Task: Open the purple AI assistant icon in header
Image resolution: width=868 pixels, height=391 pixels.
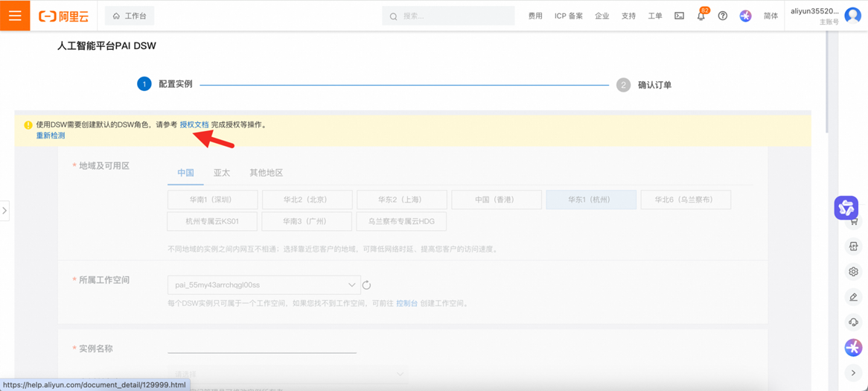Action: point(746,16)
